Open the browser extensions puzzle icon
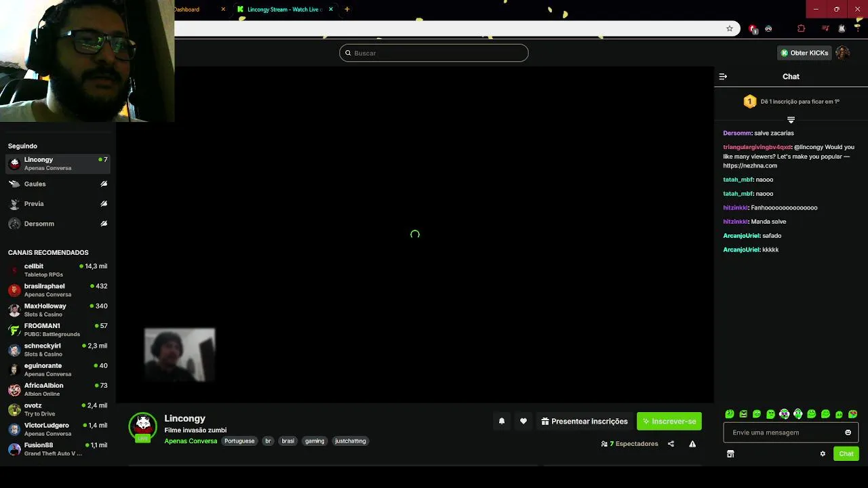The width and height of the screenshot is (868, 488). coord(802,28)
